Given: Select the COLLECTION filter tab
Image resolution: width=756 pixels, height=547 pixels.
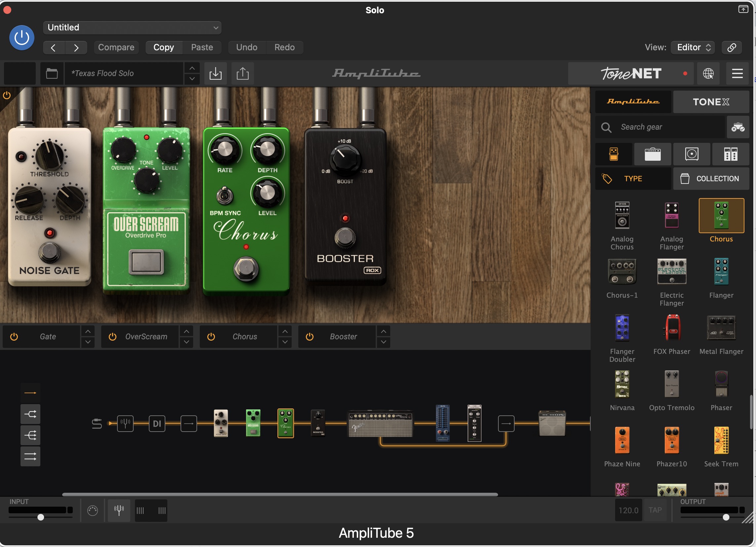Looking at the screenshot, I should tap(711, 179).
